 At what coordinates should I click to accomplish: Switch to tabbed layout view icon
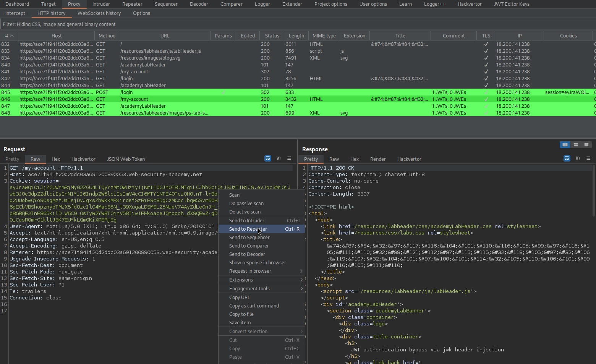click(586, 145)
